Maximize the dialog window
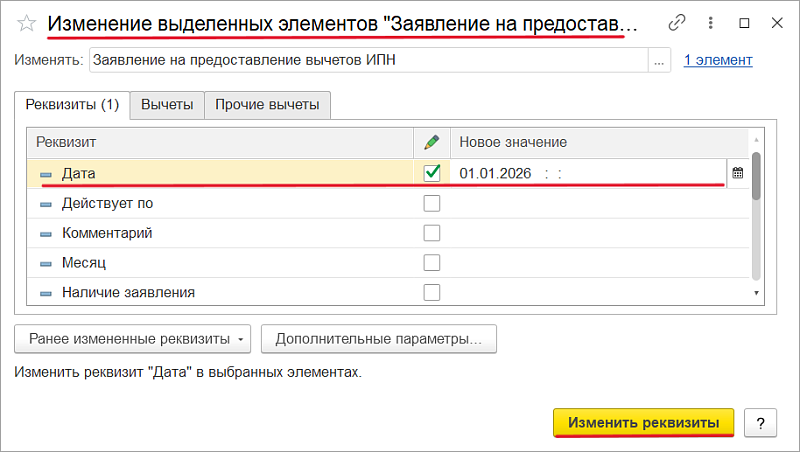Screen dimensions: 800x452 (x=744, y=22)
